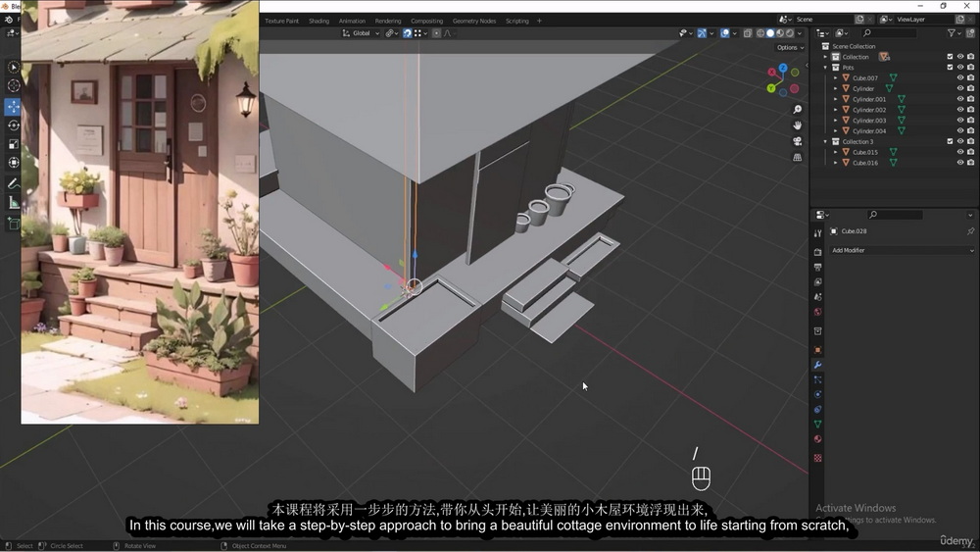Open the Scene properties tab
This screenshot has height=552, width=980.
817,297
